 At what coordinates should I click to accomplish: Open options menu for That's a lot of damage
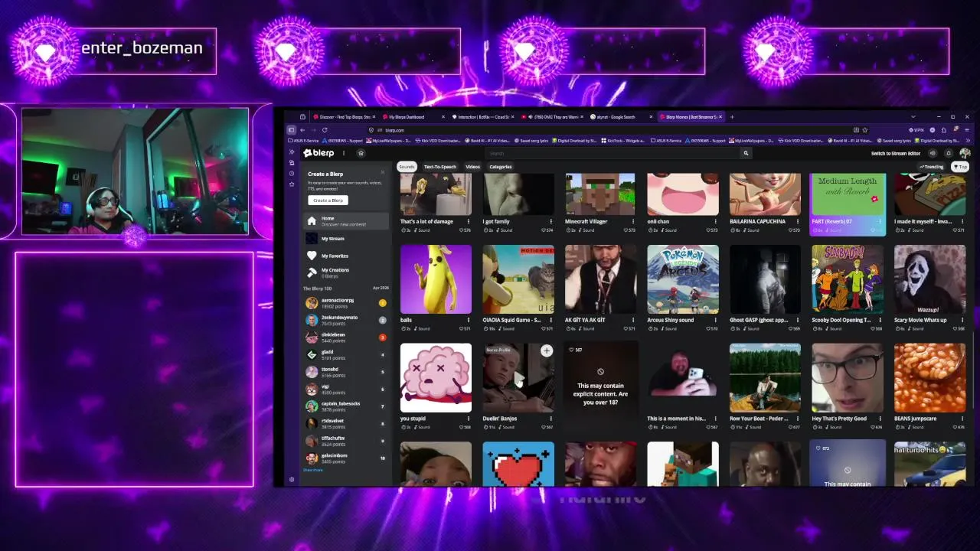tap(469, 222)
